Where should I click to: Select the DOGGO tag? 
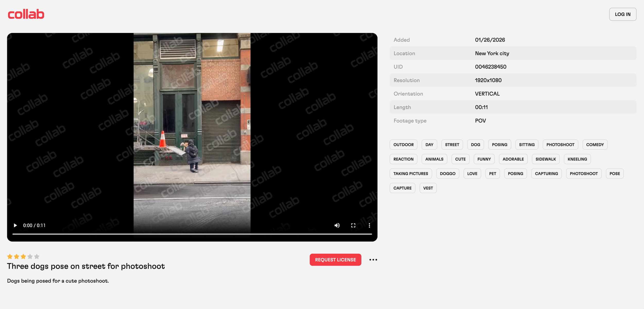[447, 174]
